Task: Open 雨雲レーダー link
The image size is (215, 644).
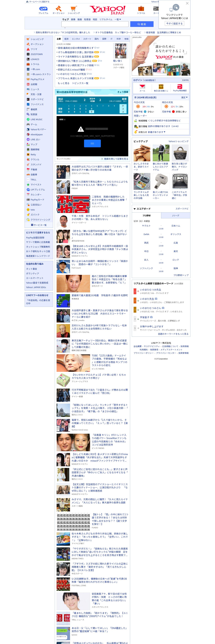Action: 140,116
